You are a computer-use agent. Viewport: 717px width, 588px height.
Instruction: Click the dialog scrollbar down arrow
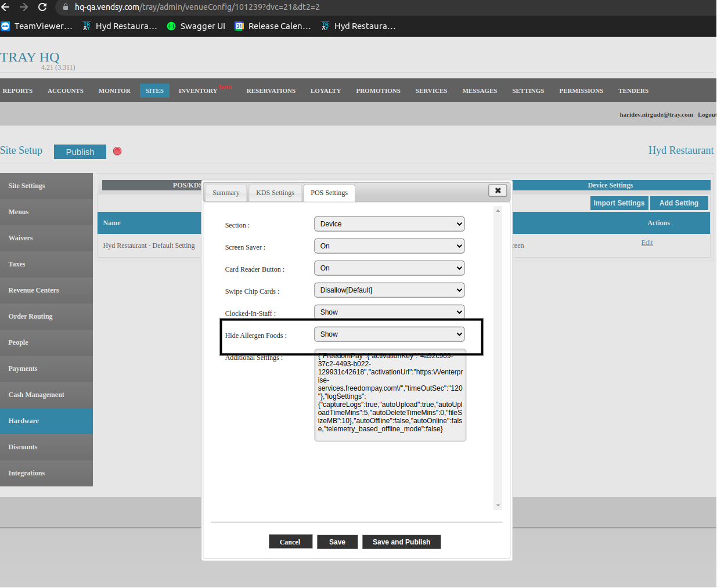(x=498, y=506)
